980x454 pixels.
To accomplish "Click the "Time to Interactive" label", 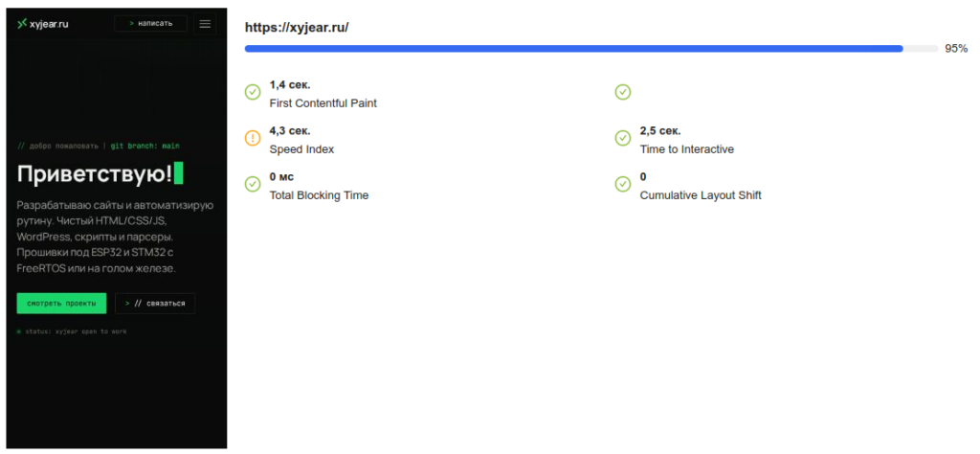I will point(687,149).
